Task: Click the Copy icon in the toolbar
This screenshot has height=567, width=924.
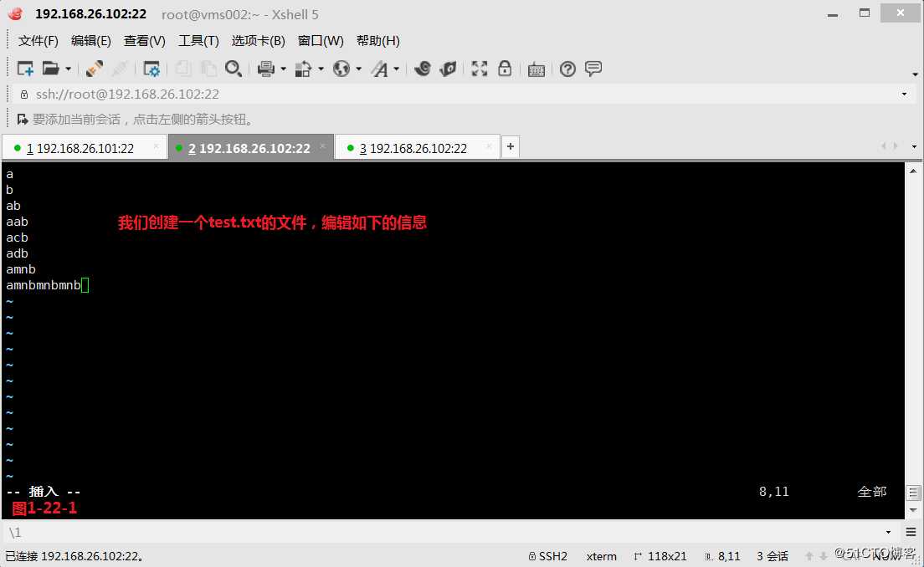Action: (x=183, y=69)
